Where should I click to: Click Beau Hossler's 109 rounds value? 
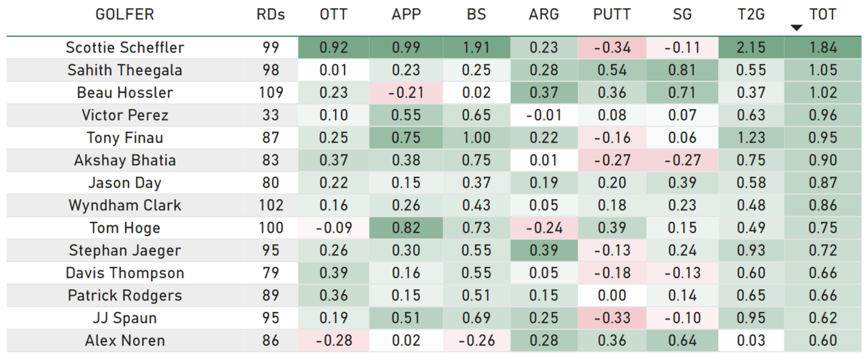click(x=271, y=93)
